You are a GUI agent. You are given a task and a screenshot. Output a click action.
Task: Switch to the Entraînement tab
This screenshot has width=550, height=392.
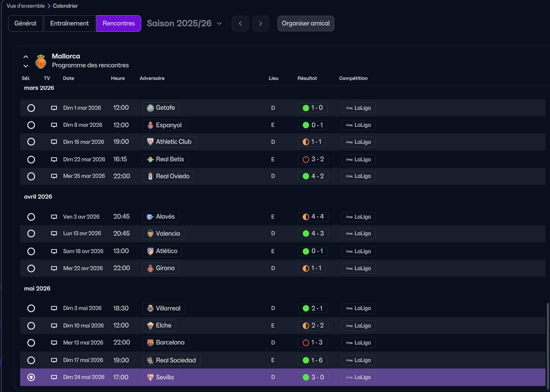point(69,23)
